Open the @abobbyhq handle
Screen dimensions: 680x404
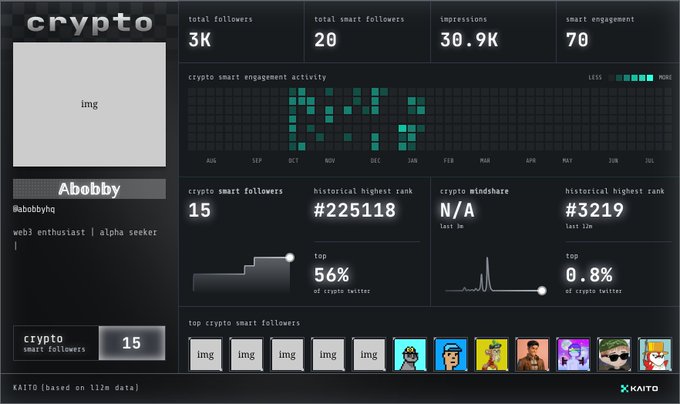click(34, 209)
